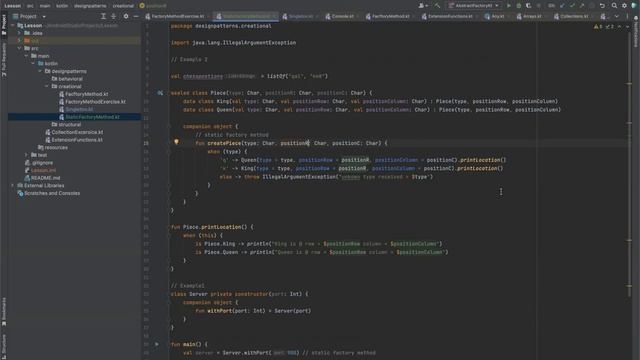
Task: Open the Notifications stripe on right edge
Action: tap(636, 32)
